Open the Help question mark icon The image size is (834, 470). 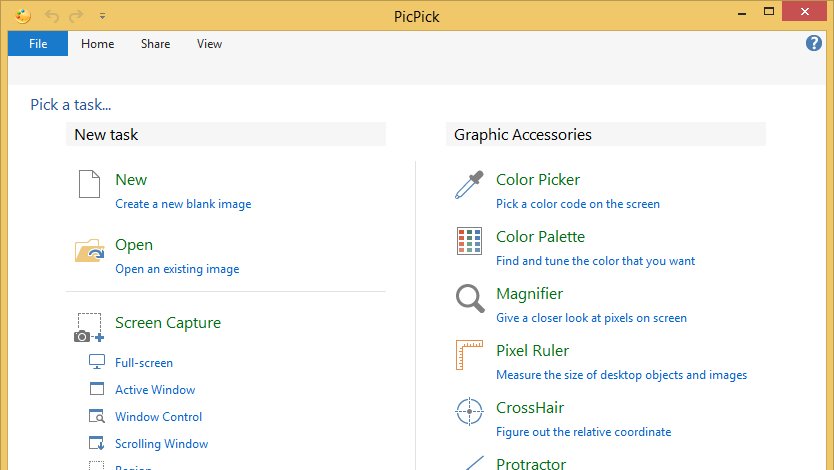click(814, 43)
